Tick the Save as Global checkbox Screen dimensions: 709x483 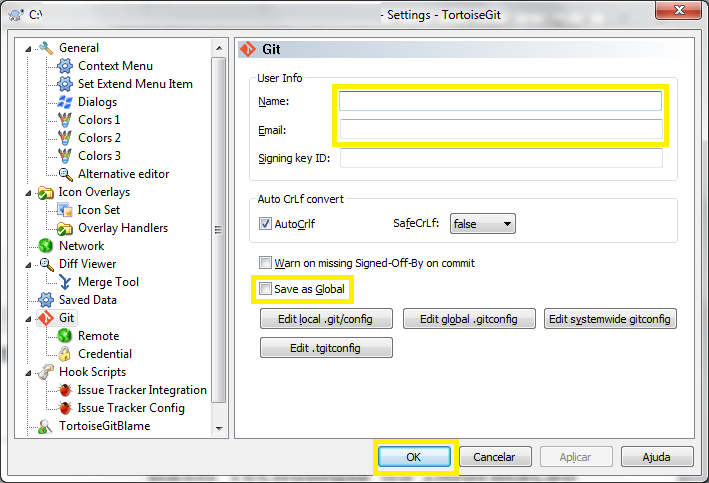(265, 289)
